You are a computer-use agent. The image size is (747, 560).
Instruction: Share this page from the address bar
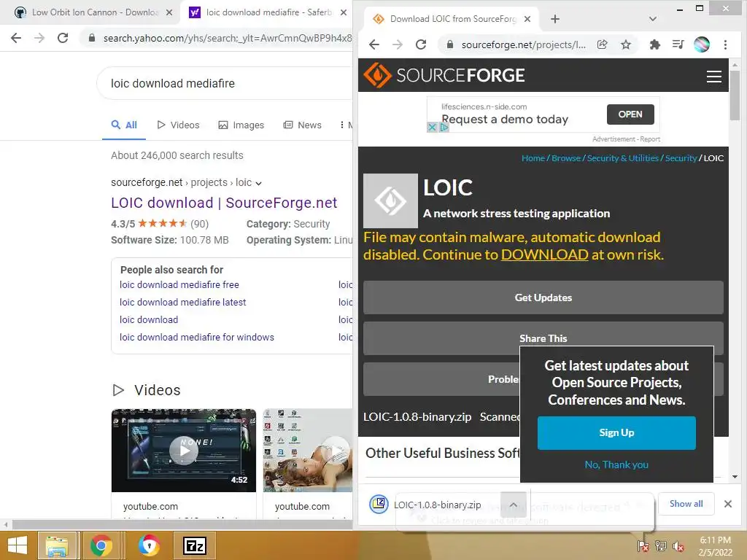pyautogui.click(x=602, y=44)
